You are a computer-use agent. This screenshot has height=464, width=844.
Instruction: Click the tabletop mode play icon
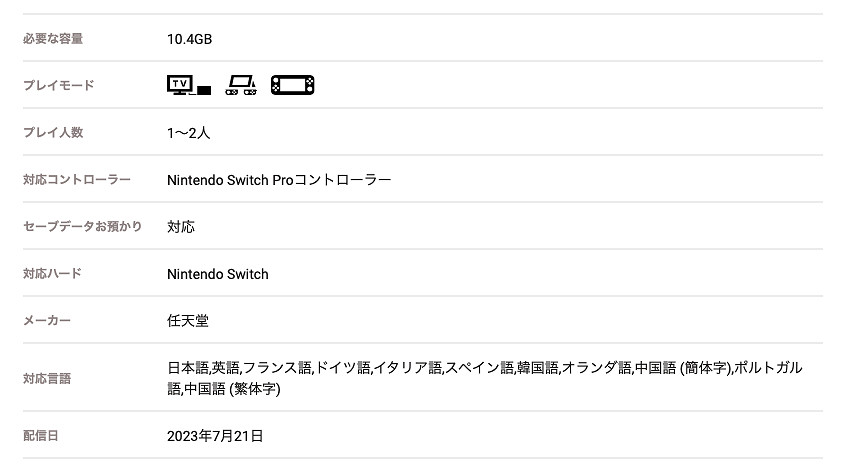241,85
